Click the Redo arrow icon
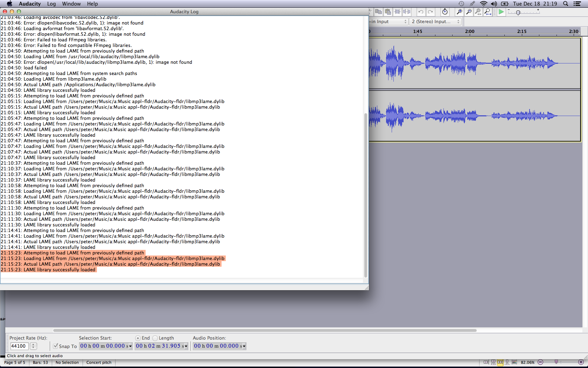 click(x=430, y=12)
